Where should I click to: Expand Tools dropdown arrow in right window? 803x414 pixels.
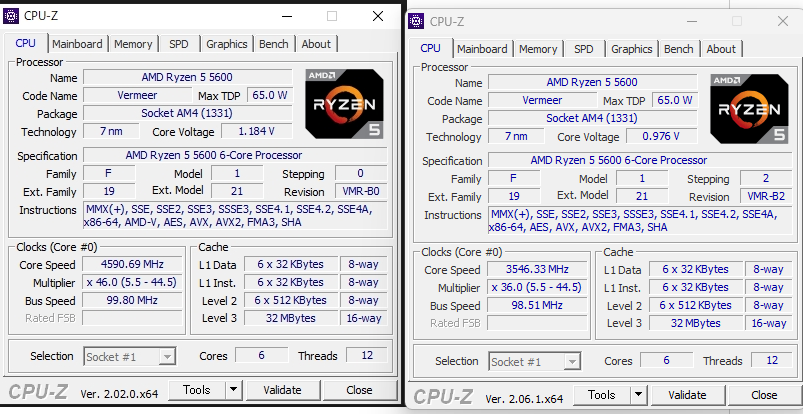coord(639,395)
